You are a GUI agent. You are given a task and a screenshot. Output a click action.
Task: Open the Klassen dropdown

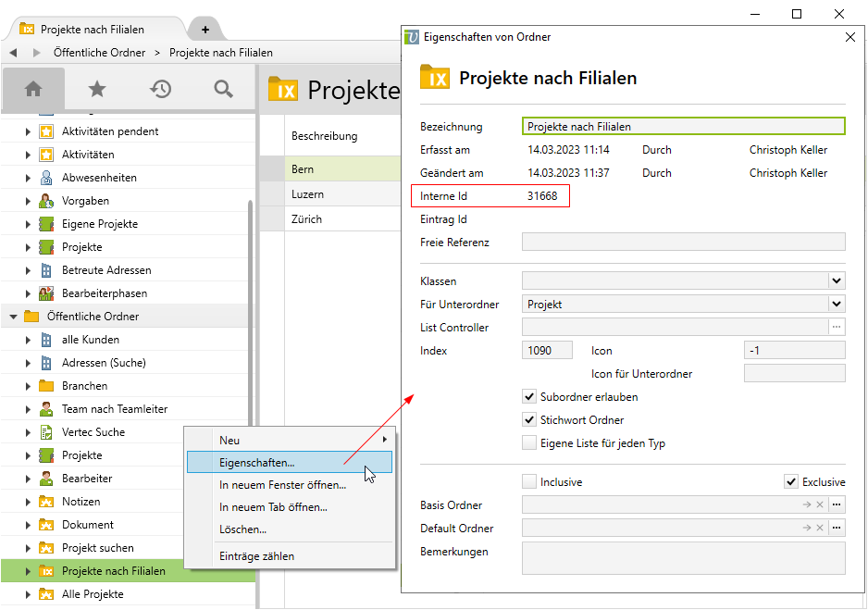coord(836,280)
